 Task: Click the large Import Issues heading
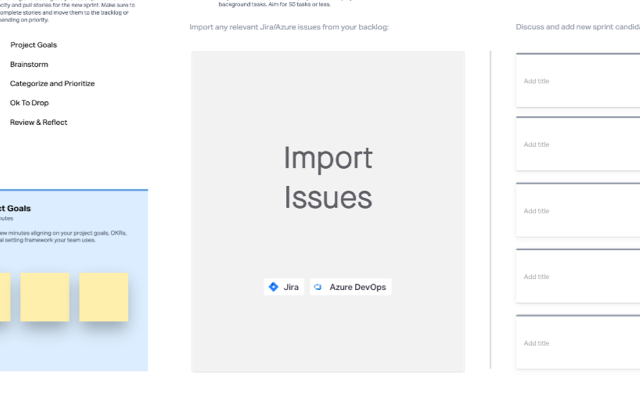point(328,177)
